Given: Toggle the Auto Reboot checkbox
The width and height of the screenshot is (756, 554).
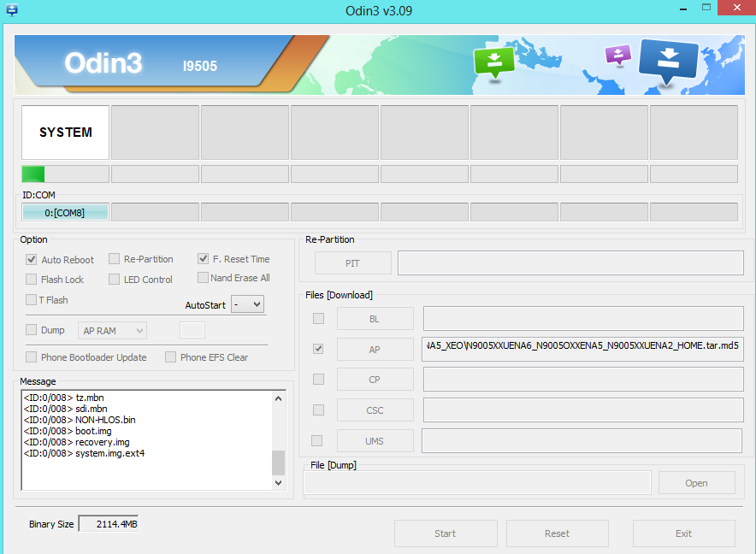Looking at the screenshot, I should [32, 259].
